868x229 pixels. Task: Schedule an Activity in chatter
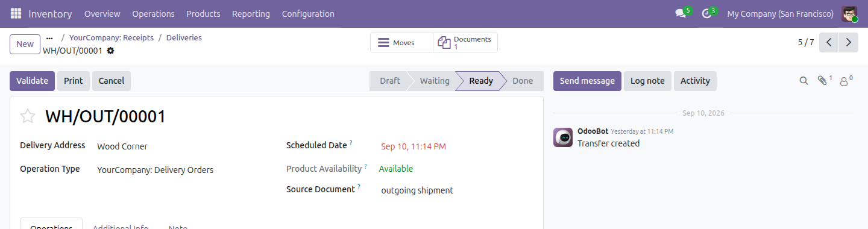point(695,81)
